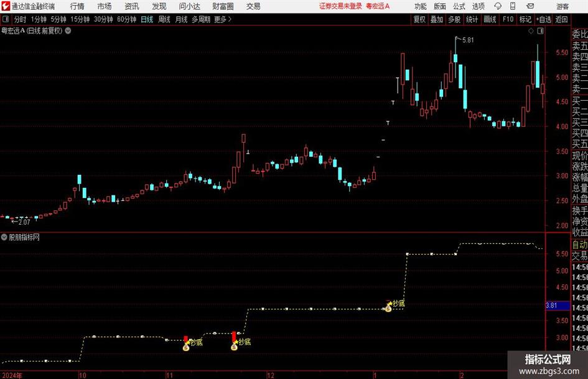Switch to 15分钟 period

pyautogui.click(x=80, y=19)
